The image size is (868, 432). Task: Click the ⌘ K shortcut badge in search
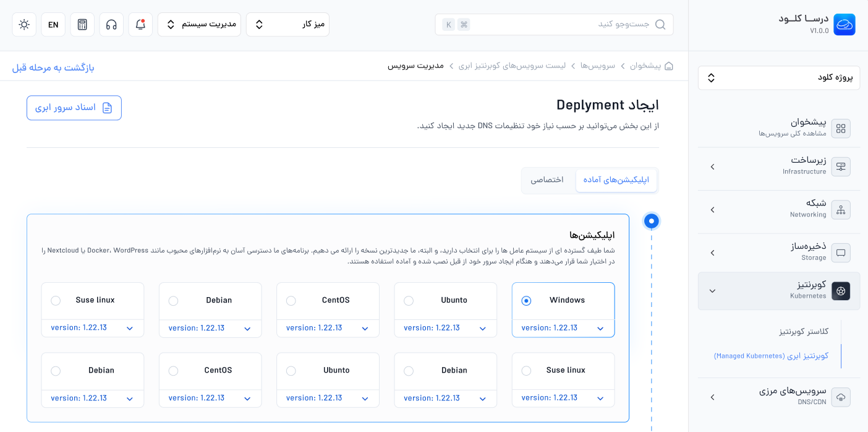[x=456, y=25]
